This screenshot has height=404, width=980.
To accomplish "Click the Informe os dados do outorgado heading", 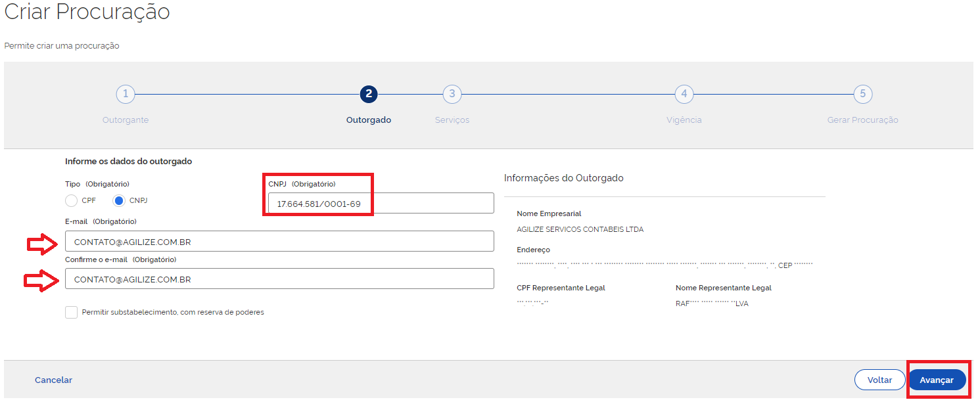I will 129,161.
